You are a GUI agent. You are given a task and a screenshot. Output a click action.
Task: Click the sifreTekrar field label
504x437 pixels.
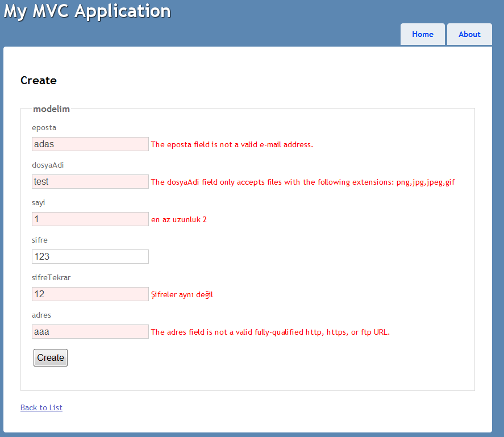coord(51,277)
